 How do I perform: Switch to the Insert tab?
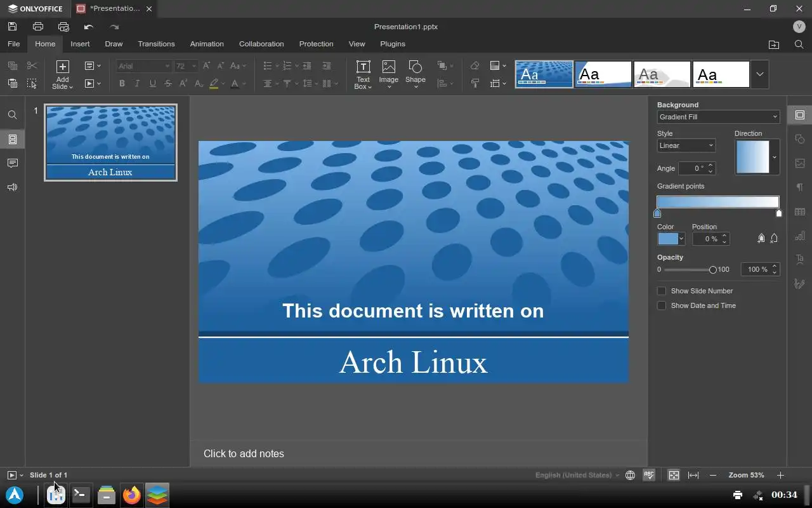click(x=80, y=44)
